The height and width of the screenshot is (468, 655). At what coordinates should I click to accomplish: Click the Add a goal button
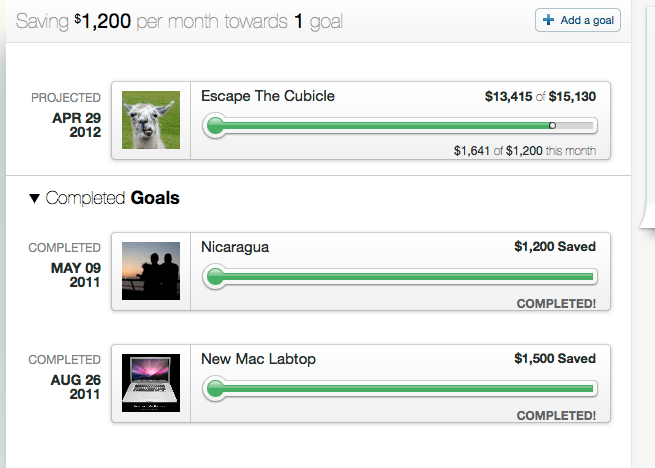coord(578,20)
